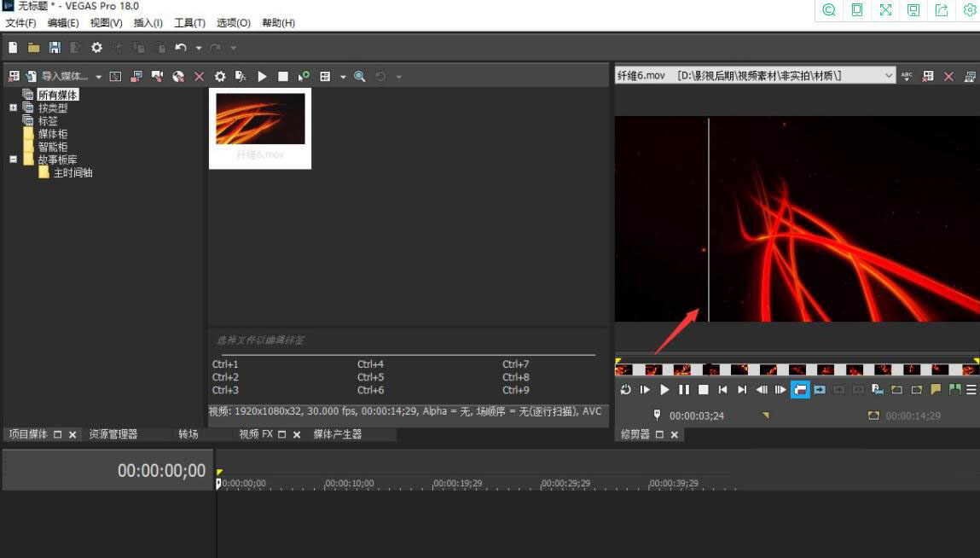980x558 pixels.
Task: Toggle the highlighted loop playback mode
Action: click(798, 389)
